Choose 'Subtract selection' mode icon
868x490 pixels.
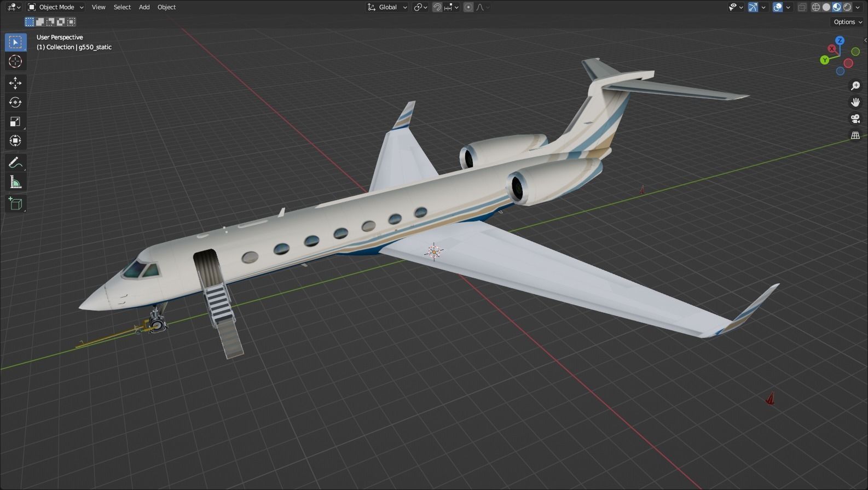click(50, 22)
